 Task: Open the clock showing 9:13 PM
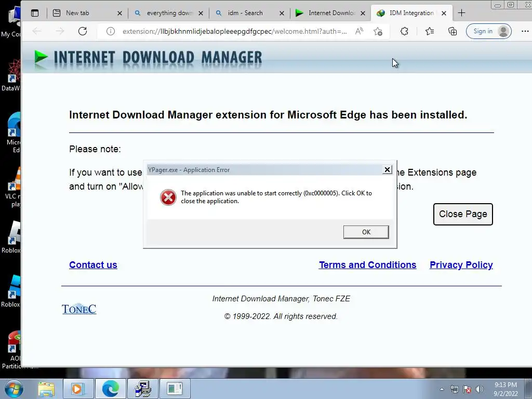506,389
